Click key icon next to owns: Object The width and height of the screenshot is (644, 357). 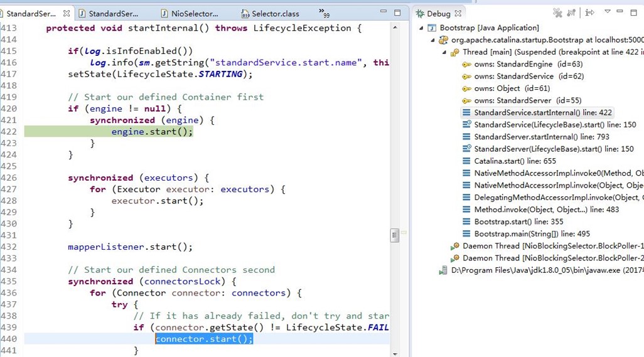(x=466, y=88)
